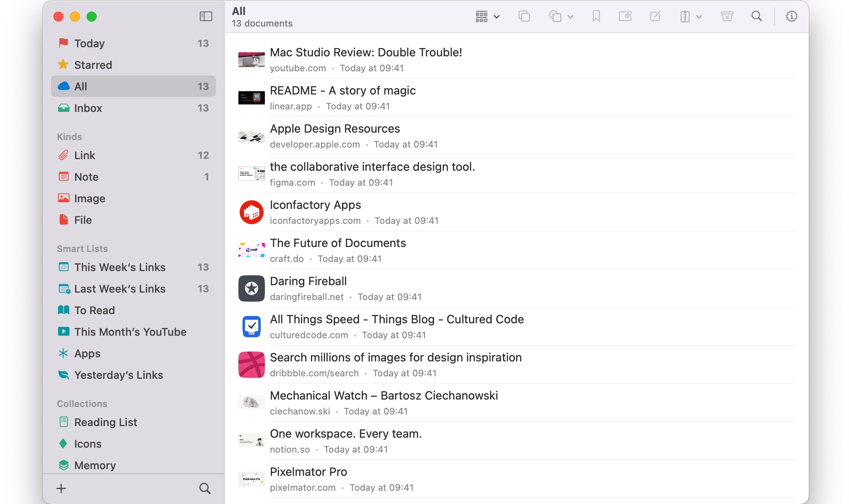849x504 pixels.
Task: Click the Daring Fireball list item
Action: (x=515, y=287)
